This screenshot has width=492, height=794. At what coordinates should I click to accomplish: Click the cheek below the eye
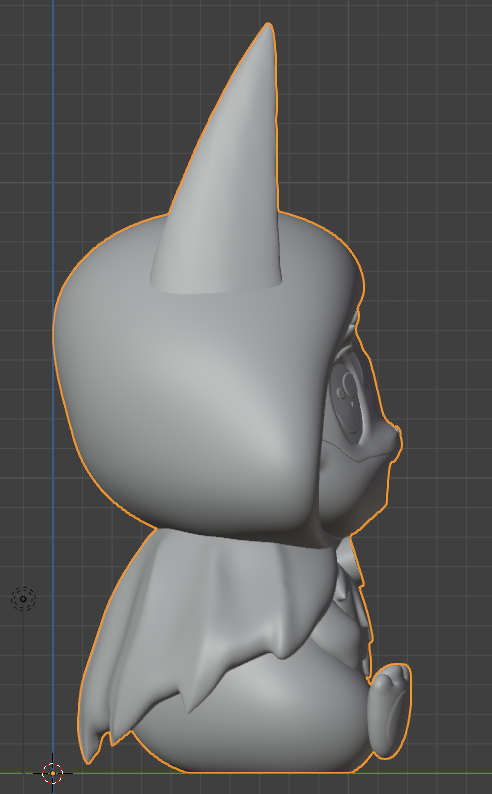click(354, 486)
